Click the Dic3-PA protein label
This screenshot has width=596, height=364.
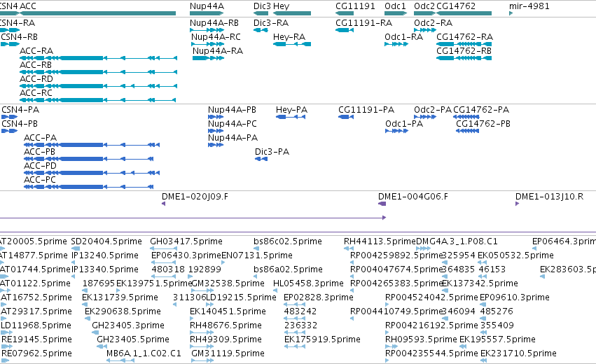(272, 152)
